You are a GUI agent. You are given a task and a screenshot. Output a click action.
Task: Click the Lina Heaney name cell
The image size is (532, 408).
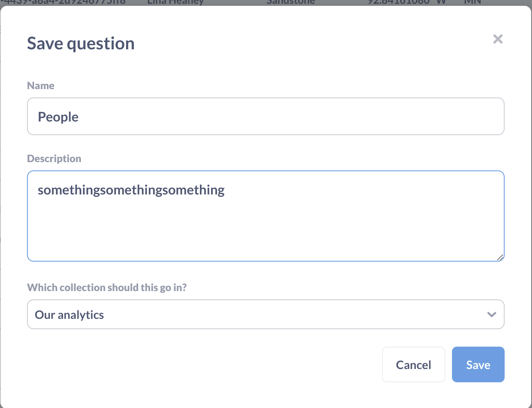coord(175,2)
